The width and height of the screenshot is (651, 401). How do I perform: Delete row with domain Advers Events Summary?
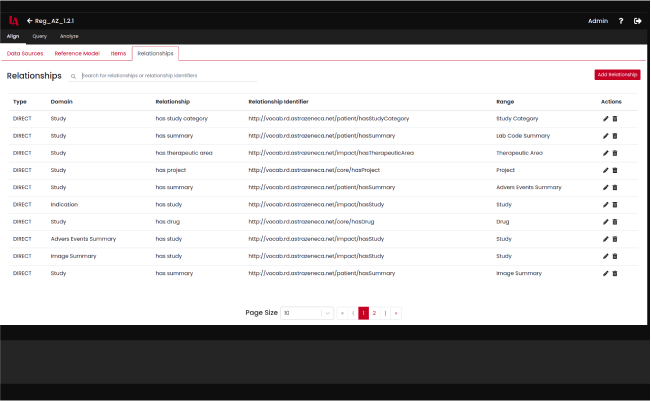tap(615, 239)
